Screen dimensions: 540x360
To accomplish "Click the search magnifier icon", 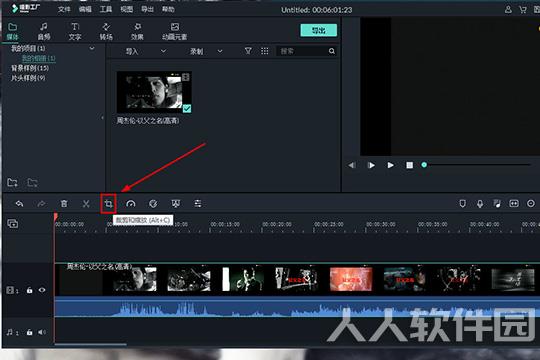I will coord(332,51).
